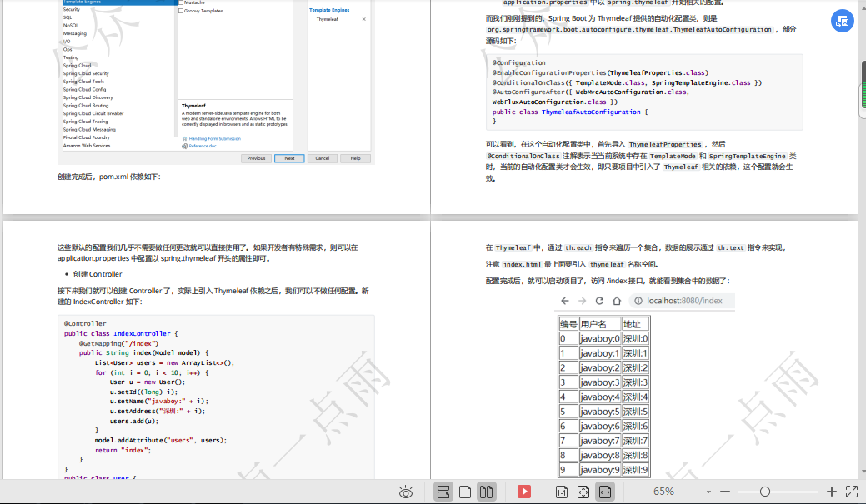Click table cell javaboy:9
The width and height of the screenshot is (866, 504).
point(600,470)
